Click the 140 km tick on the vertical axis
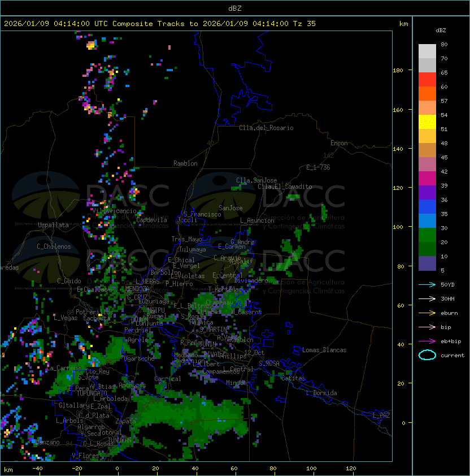470x476 pixels. tap(398, 149)
